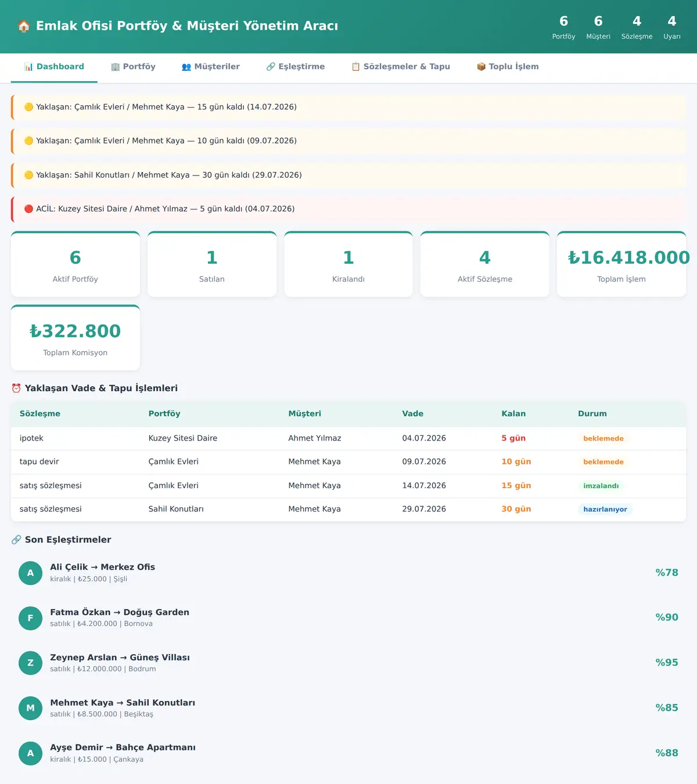The height and width of the screenshot is (784, 697).
Task: Click the Sözleşme counter in the header
Action: click(x=637, y=27)
